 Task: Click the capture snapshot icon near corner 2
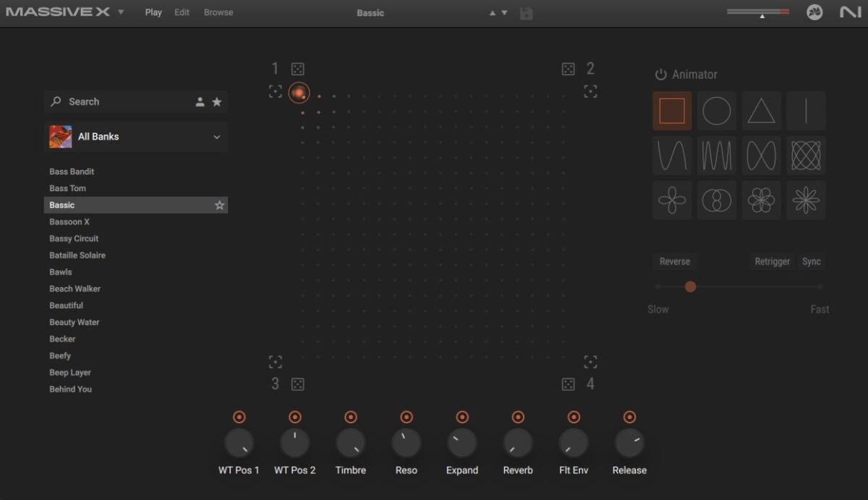[x=590, y=91]
